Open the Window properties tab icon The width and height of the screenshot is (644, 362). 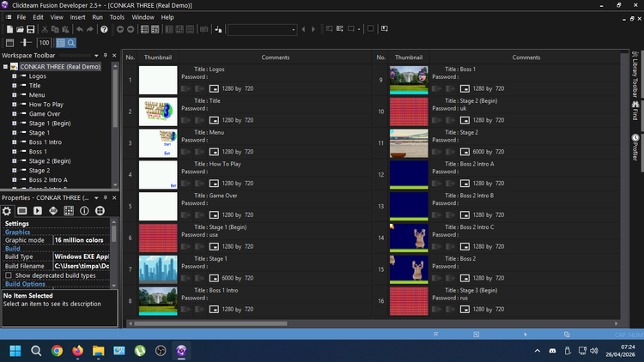click(22, 210)
